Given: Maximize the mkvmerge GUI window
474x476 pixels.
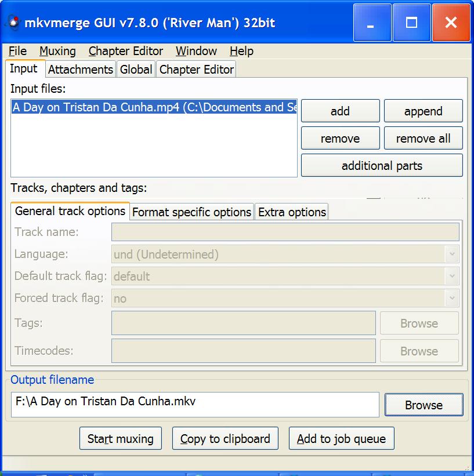Looking at the screenshot, I should [x=412, y=23].
